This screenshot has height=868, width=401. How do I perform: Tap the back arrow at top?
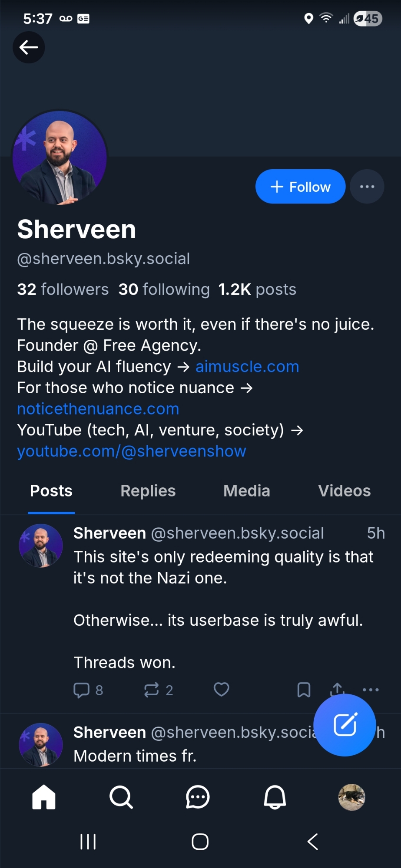29,47
